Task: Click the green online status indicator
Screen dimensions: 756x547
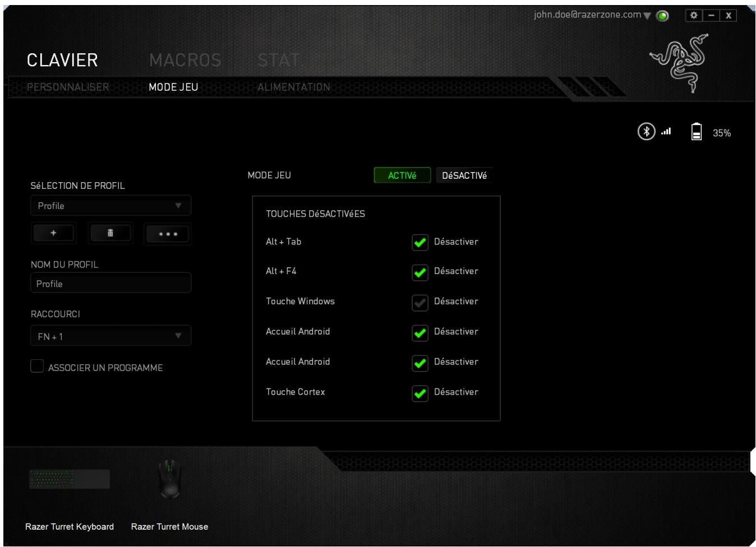Action: click(x=663, y=16)
